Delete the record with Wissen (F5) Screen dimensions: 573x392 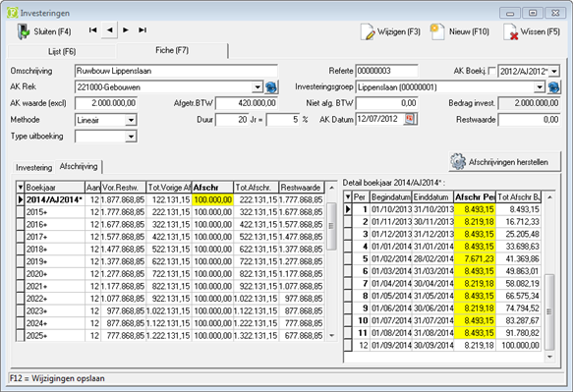pos(510,31)
